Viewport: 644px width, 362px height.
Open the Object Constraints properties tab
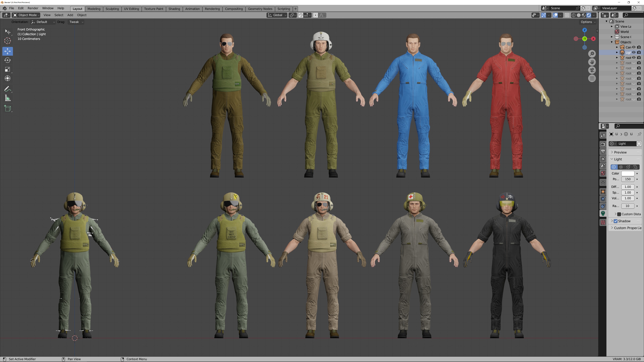pos(603,206)
